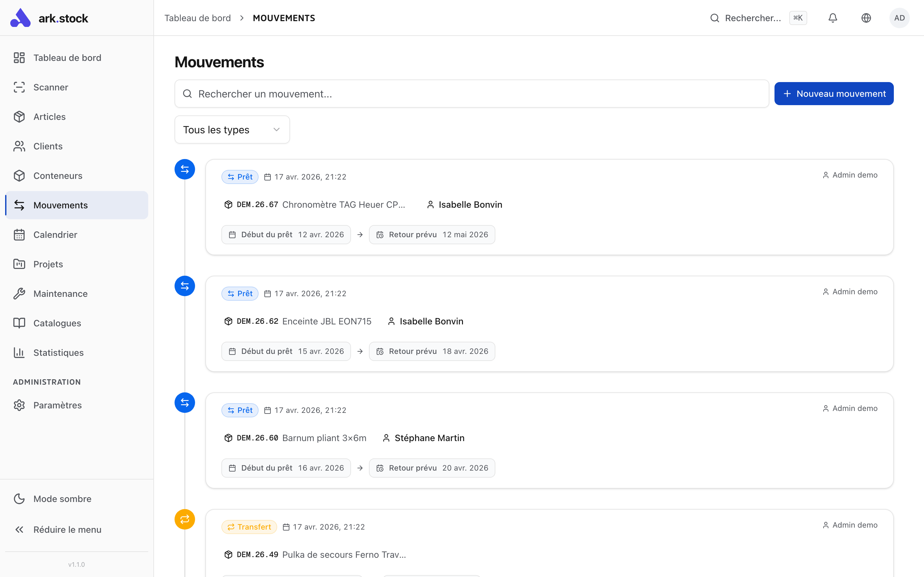Open the Statistiques charts section
924x577 pixels.
click(58, 352)
